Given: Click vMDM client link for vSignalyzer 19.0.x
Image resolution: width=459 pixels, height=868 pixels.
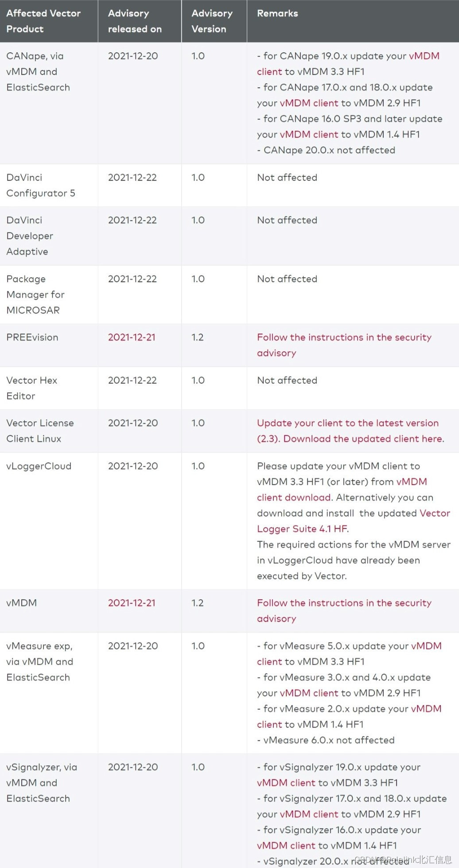Looking at the screenshot, I should [286, 783].
